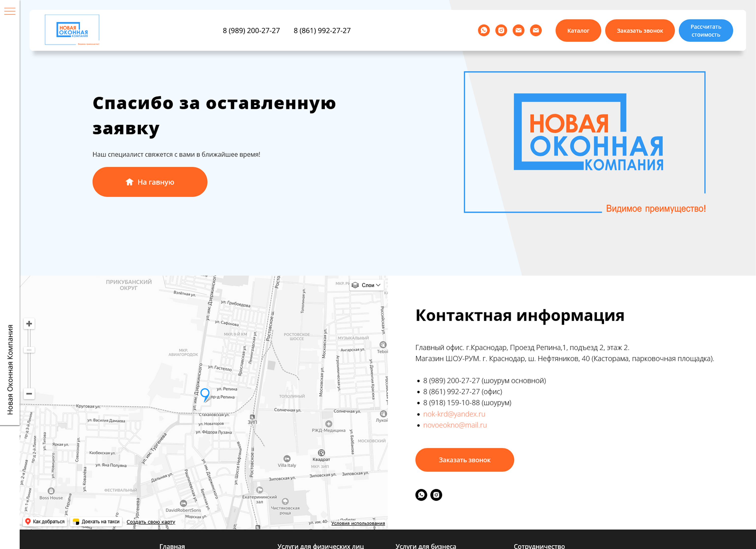This screenshot has width=756, height=549.
Task: Open WhatsApp chat from the header
Action: [484, 30]
